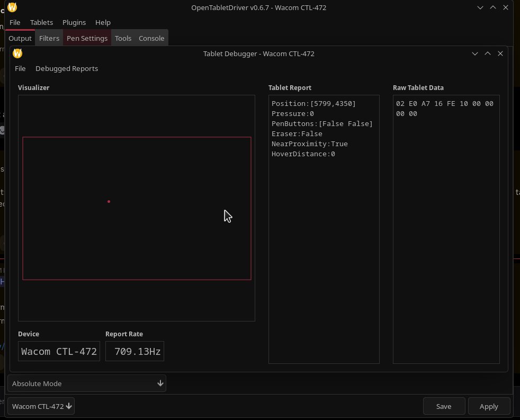Image resolution: width=520 pixels, height=420 pixels.
Task: Click the raw tablet data hex bytes
Action: 444,109
